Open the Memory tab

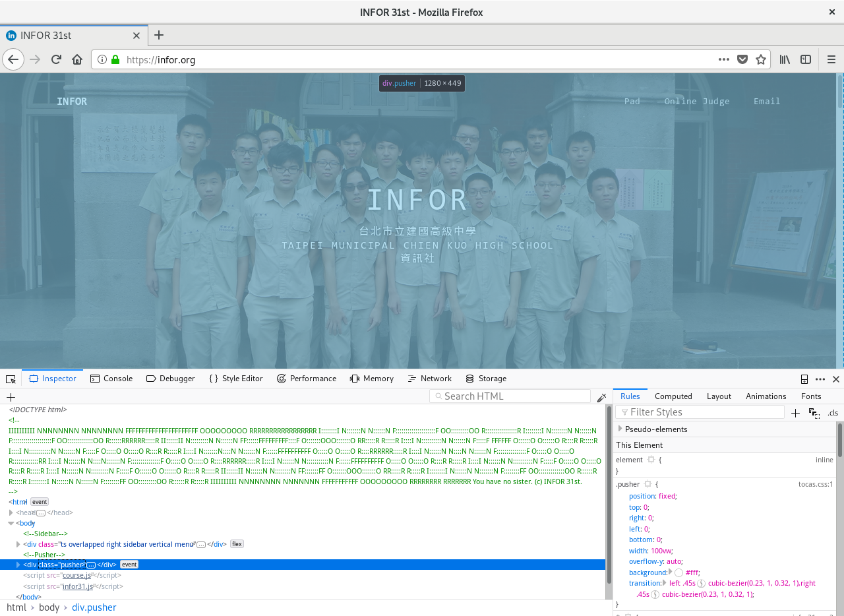[372, 379]
